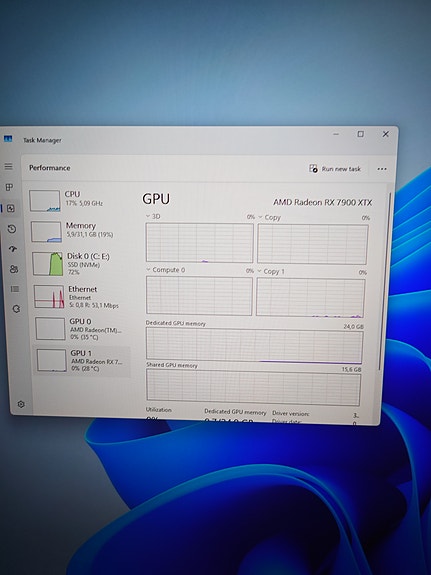The height and width of the screenshot is (575, 431).
Task: Click the Task Manager app icon
Action: (8, 139)
